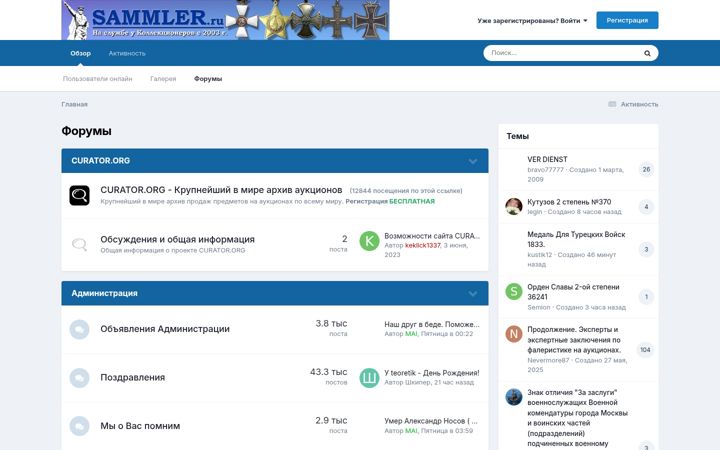The width and height of the screenshot is (720, 450).
Task: Open kustik12 author link
Action: pos(540,254)
